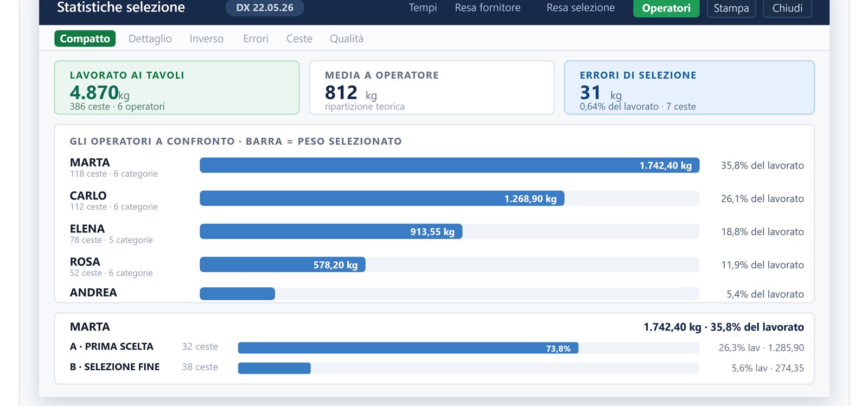Select operator ELENA in the comparison list
The width and height of the screenshot is (868, 406).
coord(111,234)
